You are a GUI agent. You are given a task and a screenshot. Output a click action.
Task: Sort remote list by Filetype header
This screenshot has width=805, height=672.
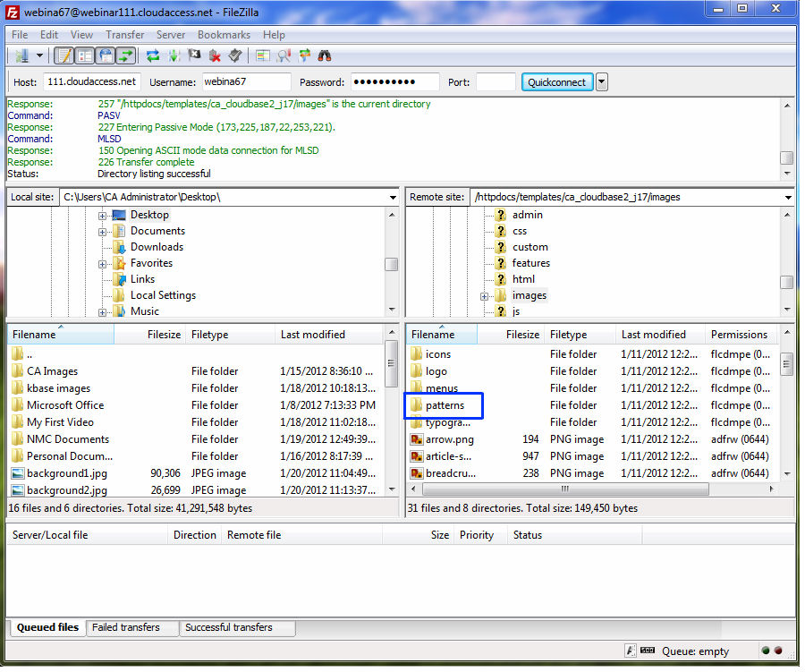tap(580, 335)
